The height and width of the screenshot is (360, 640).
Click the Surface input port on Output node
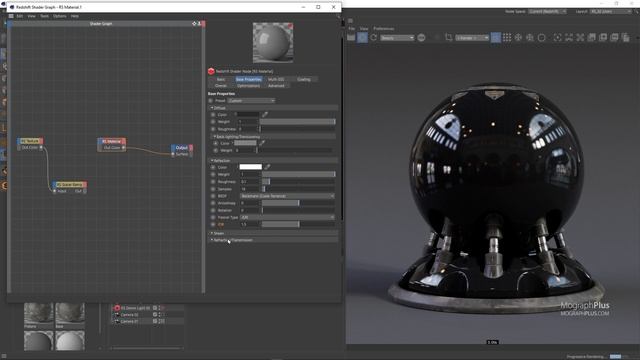coord(173,154)
